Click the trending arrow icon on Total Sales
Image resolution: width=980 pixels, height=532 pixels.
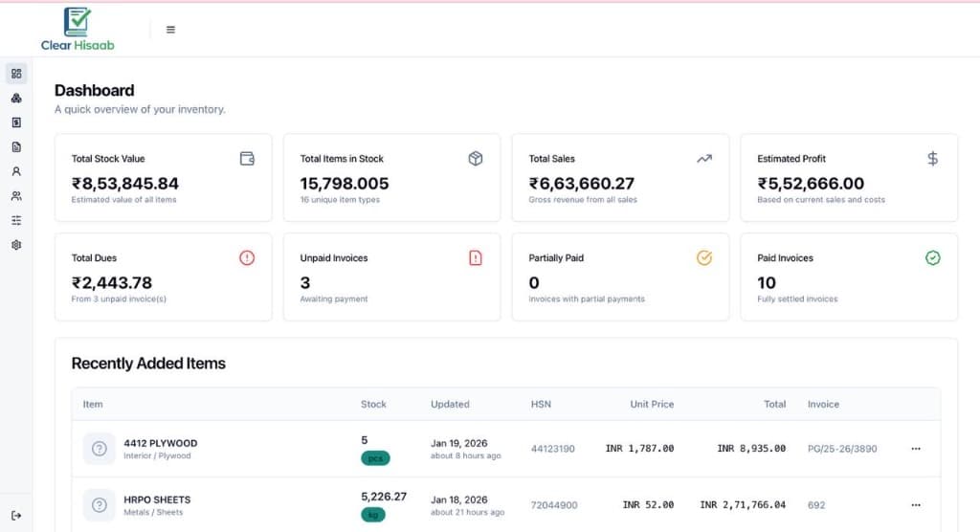704,159
